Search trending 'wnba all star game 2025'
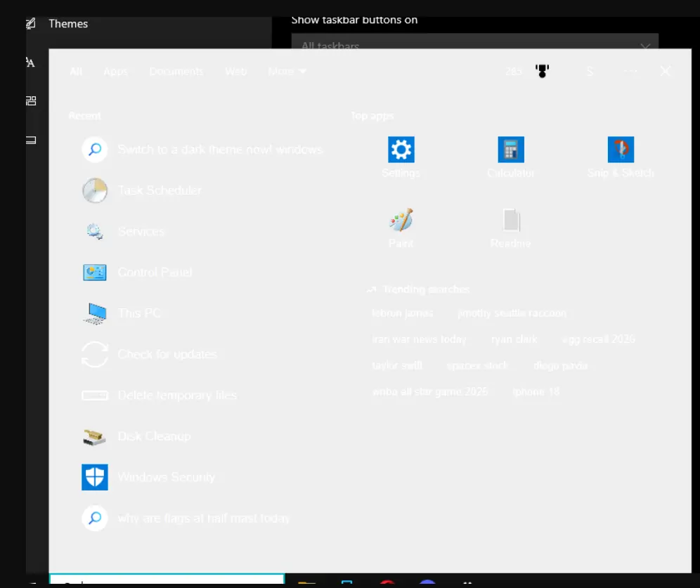The height and width of the screenshot is (588, 700). tap(430, 392)
